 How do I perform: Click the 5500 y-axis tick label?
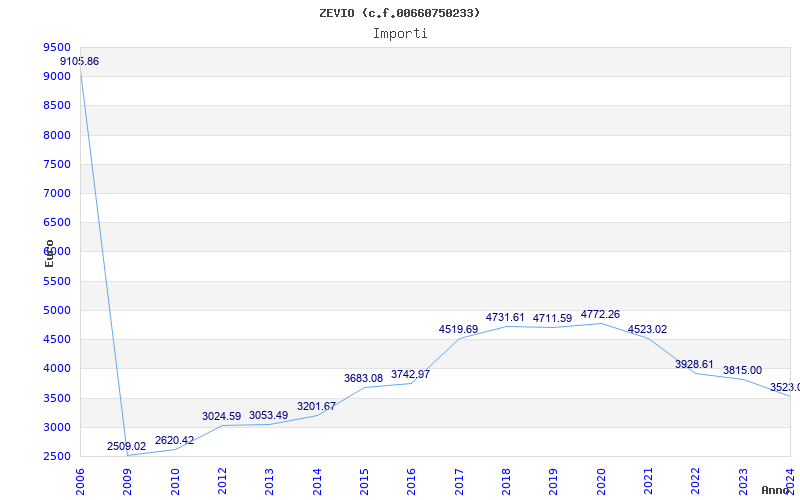[x=57, y=281]
